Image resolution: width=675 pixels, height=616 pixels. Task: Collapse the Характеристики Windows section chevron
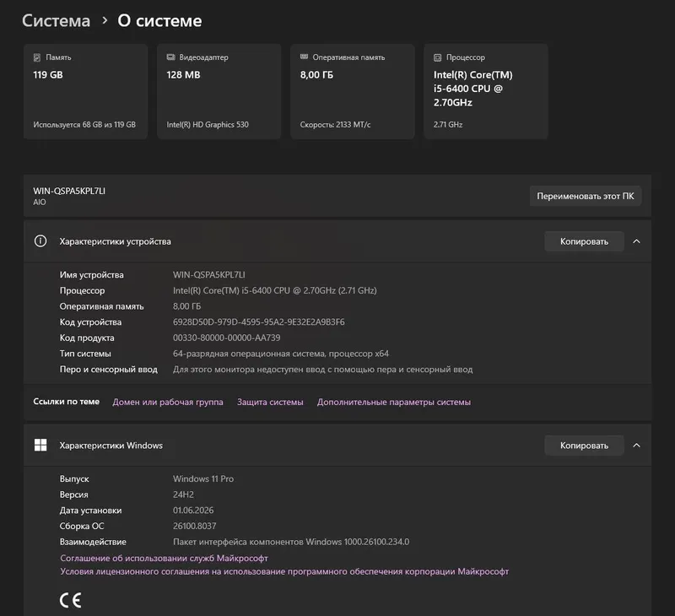pyautogui.click(x=637, y=446)
